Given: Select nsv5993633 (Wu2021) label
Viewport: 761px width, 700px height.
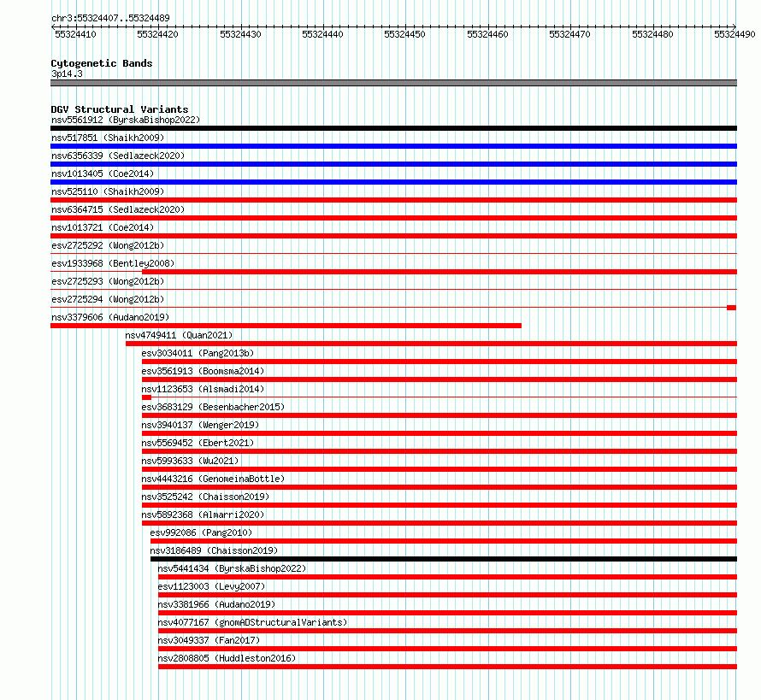Looking at the screenshot, I should click(190, 461).
